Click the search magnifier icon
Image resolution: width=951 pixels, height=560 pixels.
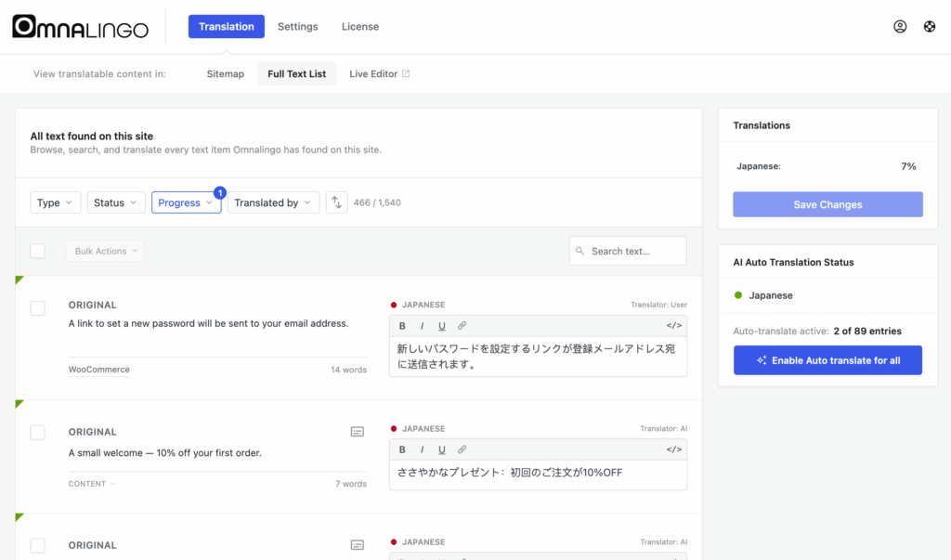(x=580, y=251)
